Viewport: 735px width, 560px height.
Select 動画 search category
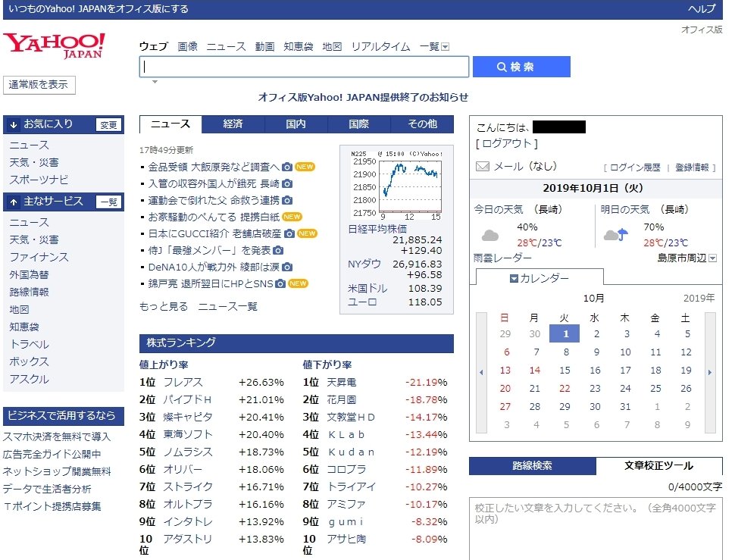pos(264,46)
